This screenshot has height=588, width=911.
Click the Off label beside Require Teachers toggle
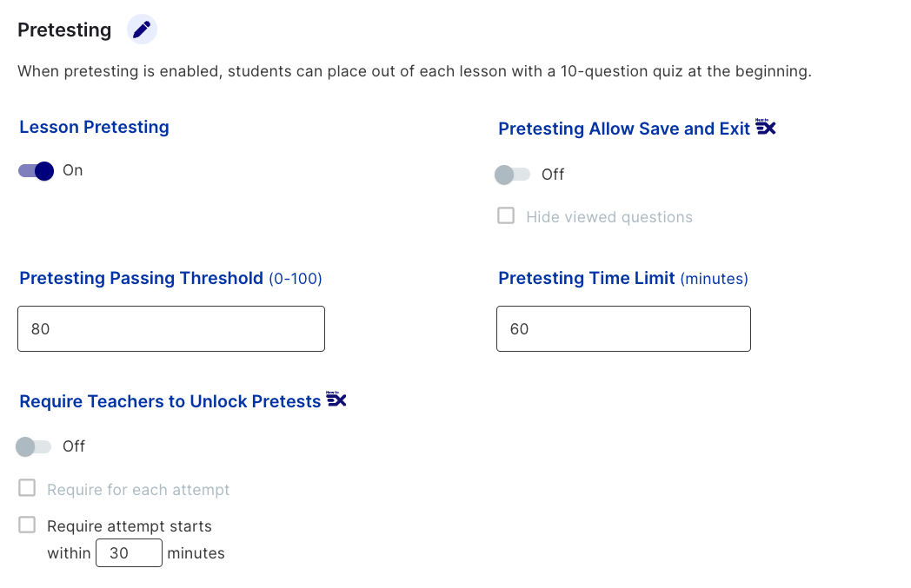point(73,446)
